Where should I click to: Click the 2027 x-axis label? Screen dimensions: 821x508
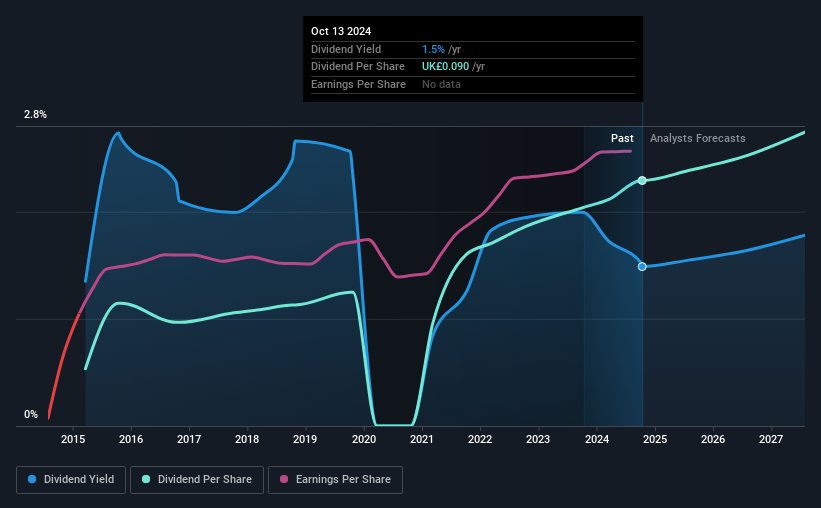pyautogui.click(x=771, y=439)
